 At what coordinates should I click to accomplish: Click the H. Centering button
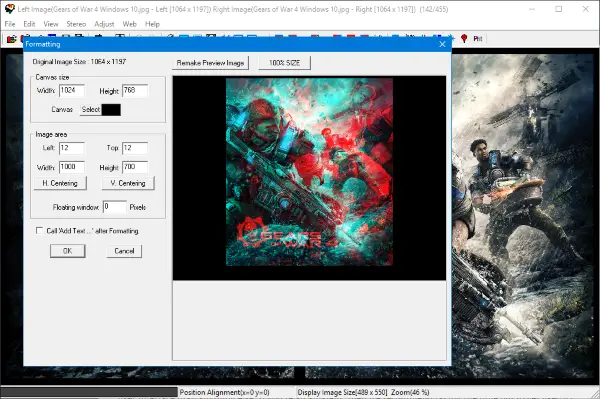click(x=60, y=183)
